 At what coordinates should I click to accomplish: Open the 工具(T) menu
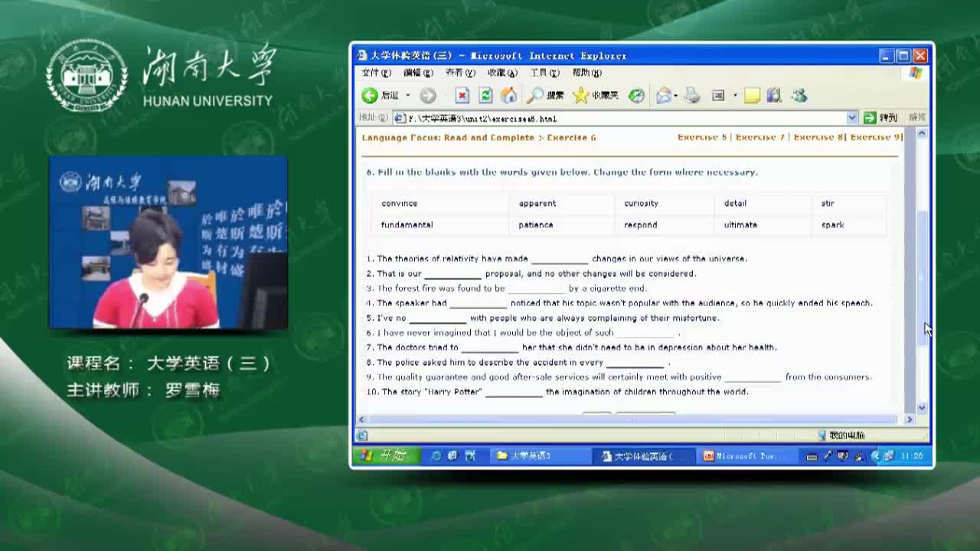point(544,73)
